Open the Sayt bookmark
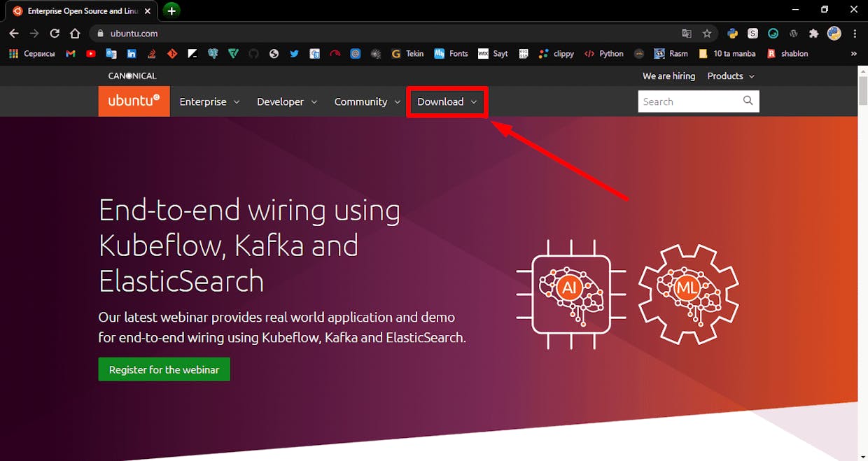 point(493,53)
